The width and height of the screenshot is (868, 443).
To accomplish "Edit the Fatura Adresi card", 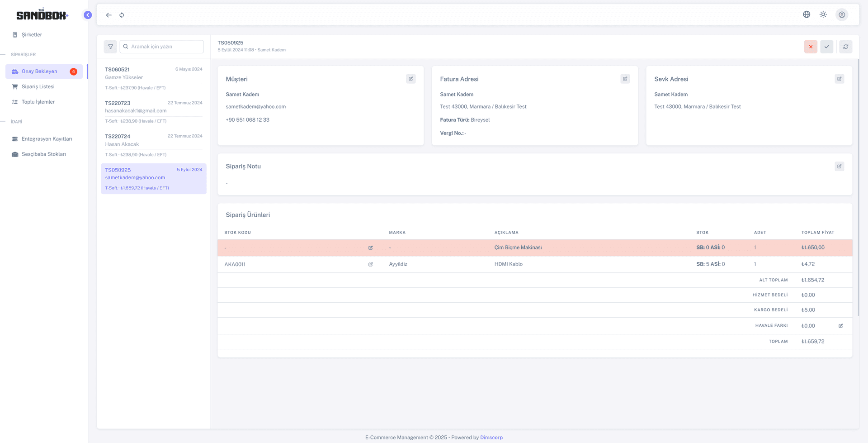I will (x=625, y=79).
